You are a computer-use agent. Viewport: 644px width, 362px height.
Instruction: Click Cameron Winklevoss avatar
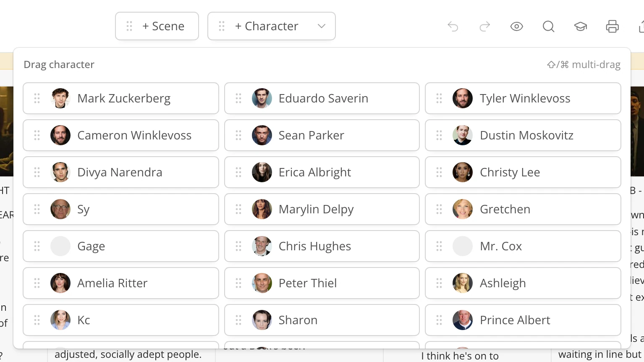point(60,135)
